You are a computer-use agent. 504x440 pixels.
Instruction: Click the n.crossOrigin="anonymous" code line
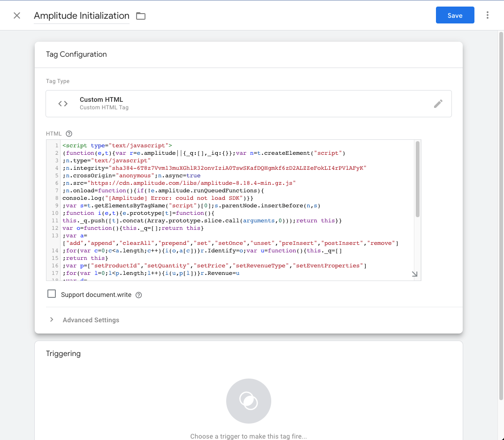[131, 175]
